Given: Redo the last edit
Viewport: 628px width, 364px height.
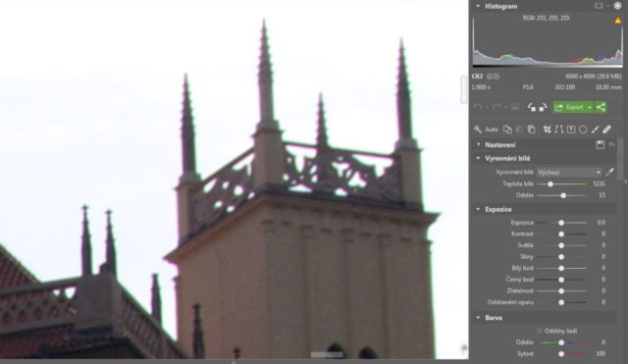Looking at the screenshot, I should (x=497, y=107).
